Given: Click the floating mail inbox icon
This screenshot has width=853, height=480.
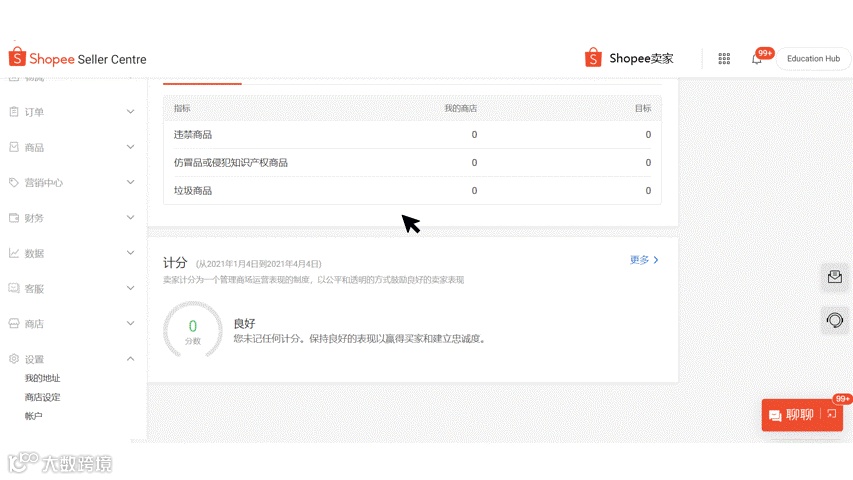Looking at the screenshot, I should coord(835,277).
